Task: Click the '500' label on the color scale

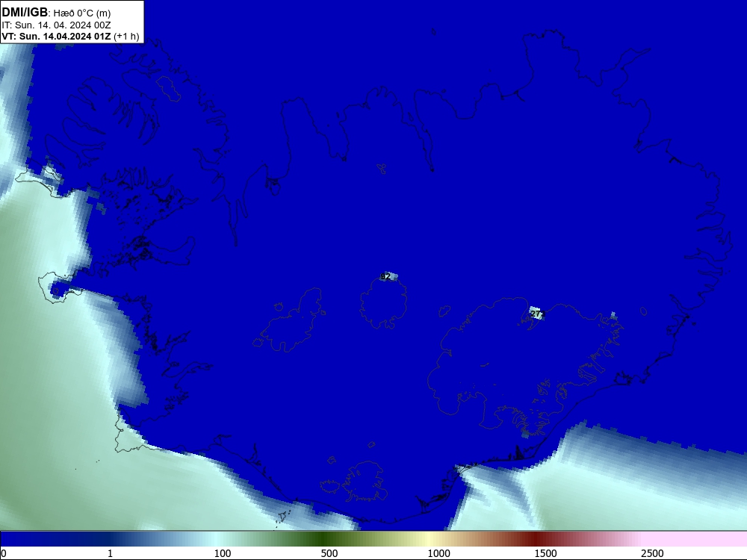Action: tap(329, 553)
